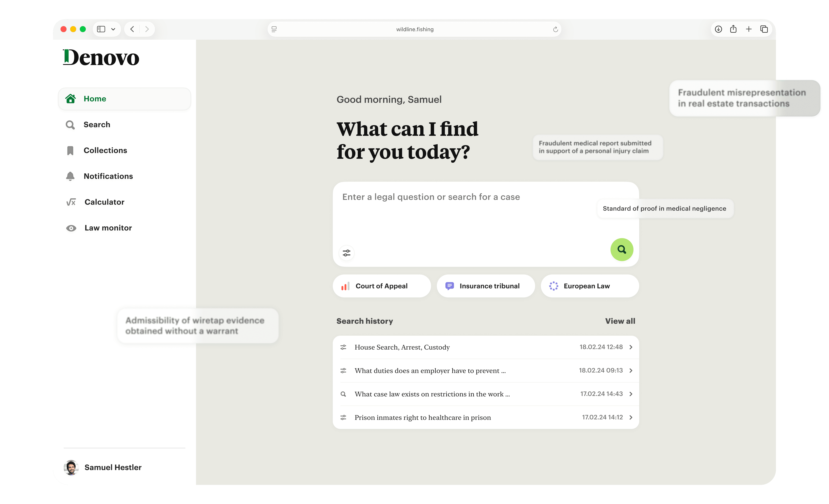Viewport: 829px width, 504px height.
Task: Show tab overview icon
Action: pyautogui.click(x=764, y=29)
